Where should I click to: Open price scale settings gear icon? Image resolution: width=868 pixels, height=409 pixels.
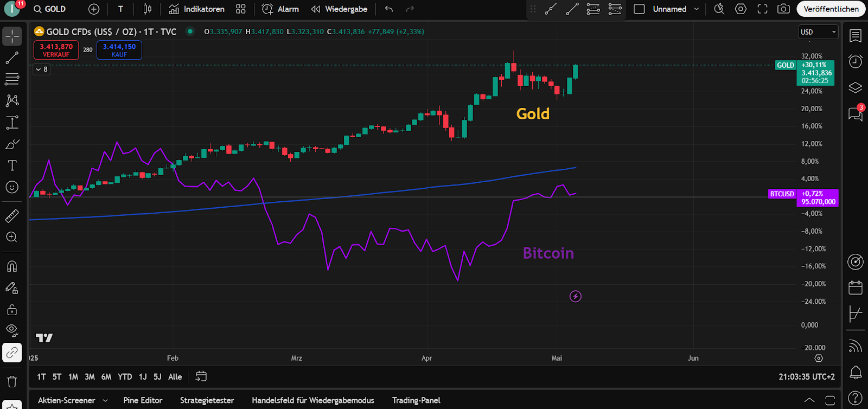(819, 359)
